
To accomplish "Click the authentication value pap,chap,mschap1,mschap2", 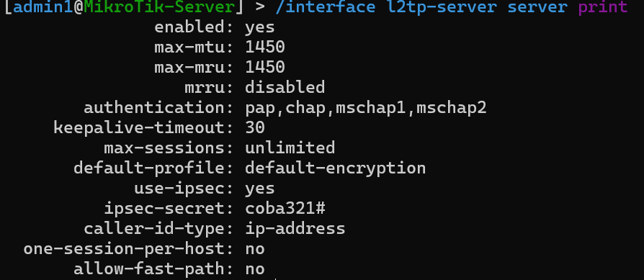I will point(366,108).
